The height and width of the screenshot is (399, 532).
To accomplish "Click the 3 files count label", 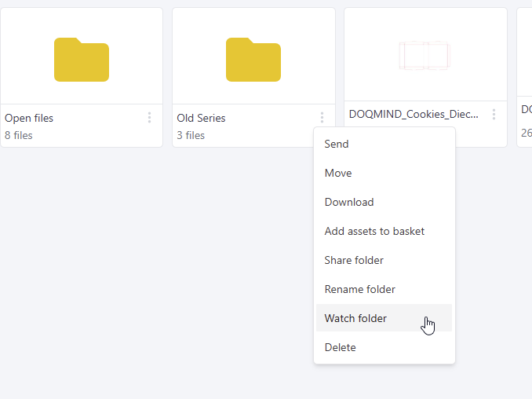I will [191, 136].
